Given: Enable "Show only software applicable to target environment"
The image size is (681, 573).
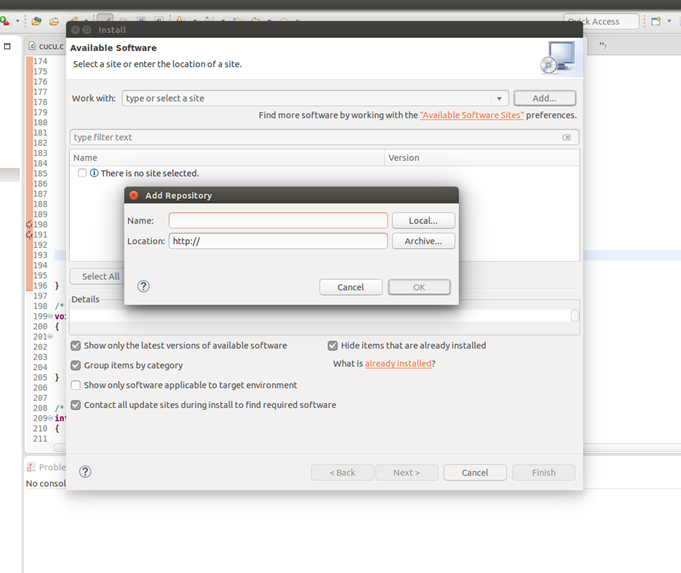Looking at the screenshot, I should tap(76, 386).
